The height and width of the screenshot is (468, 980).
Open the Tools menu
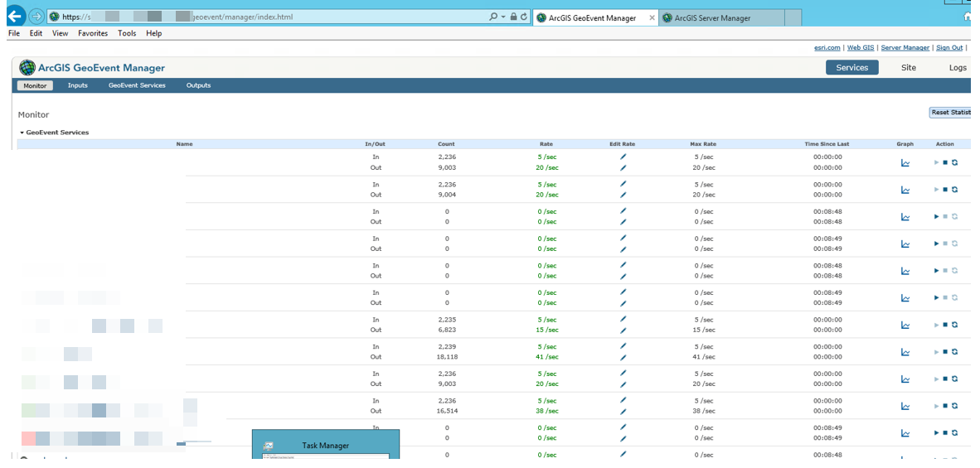point(127,34)
